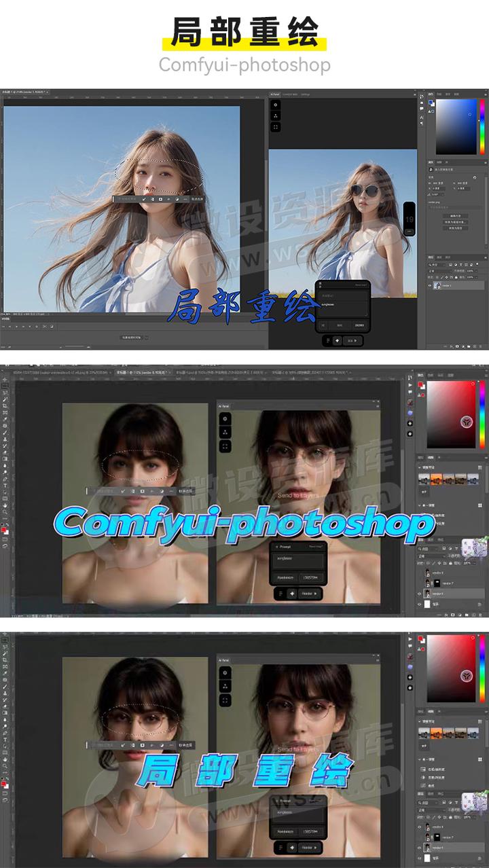489x868 pixels.
Task: Click the vertical slider showing 19 in top screenshot
Action: pos(409,219)
